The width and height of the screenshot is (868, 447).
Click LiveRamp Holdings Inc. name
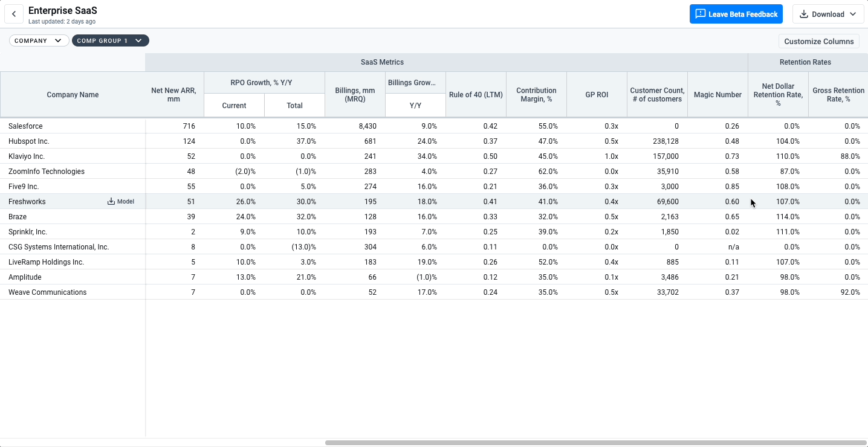coord(46,262)
